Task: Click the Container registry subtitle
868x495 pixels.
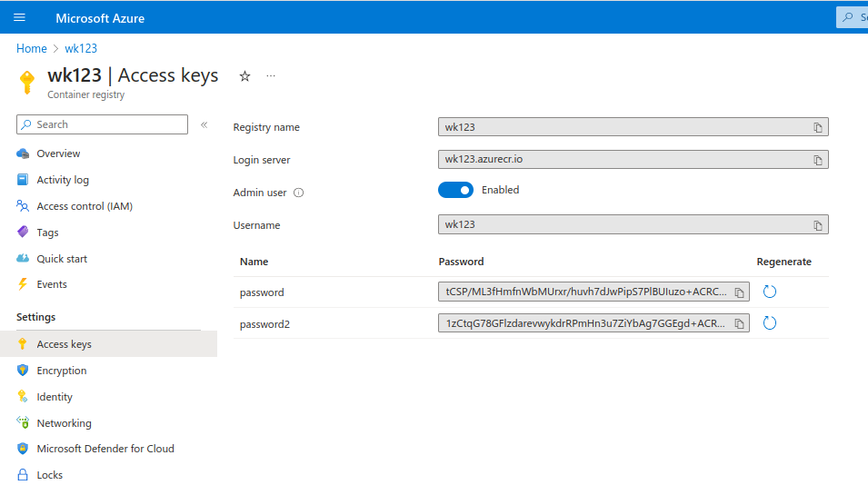Action: [x=85, y=94]
